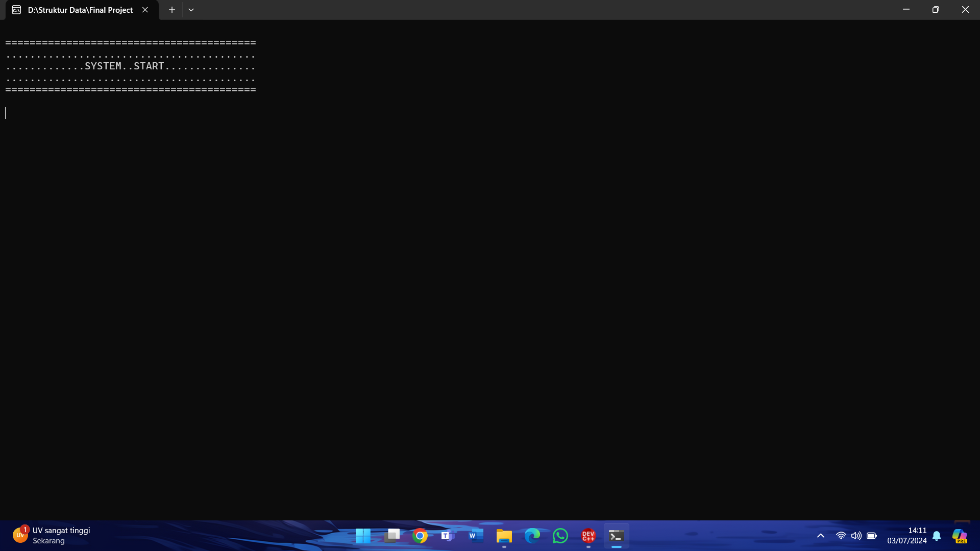The image size is (980, 551).
Task: Open the Wi-Fi network settings icon
Action: (x=841, y=536)
